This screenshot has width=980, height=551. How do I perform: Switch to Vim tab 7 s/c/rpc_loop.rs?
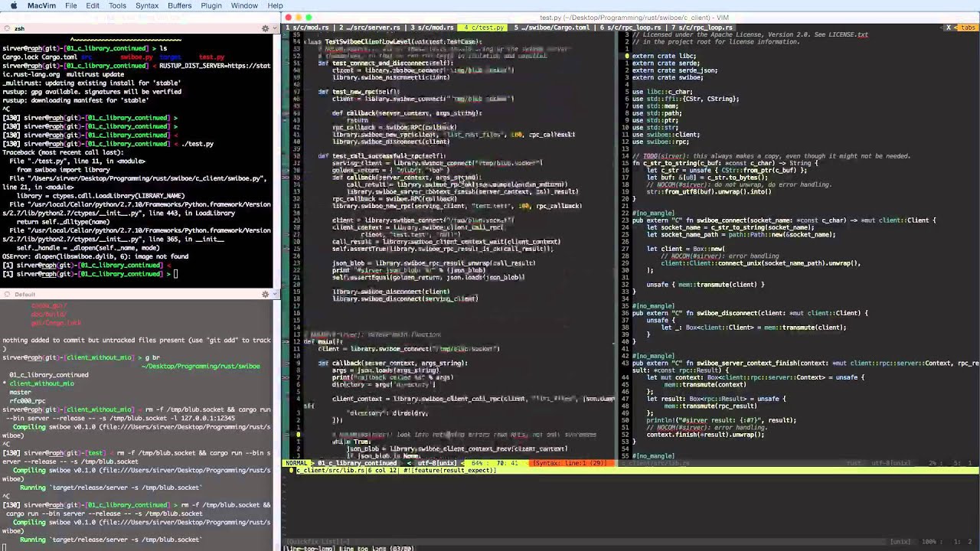coord(703,28)
